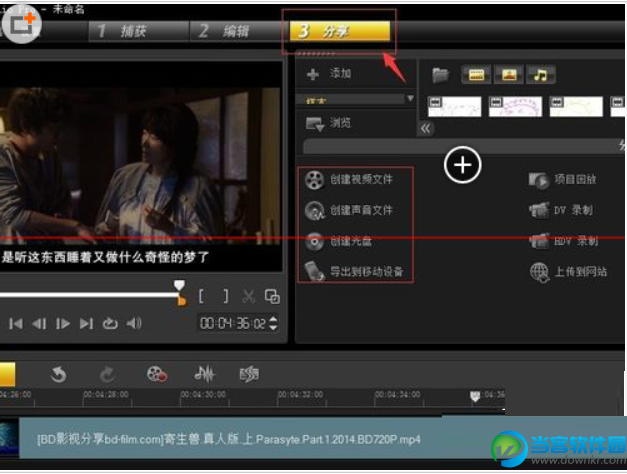Screen dimensions: 627x474
Task: Open the library category dropdown arrow
Action: (410, 98)
